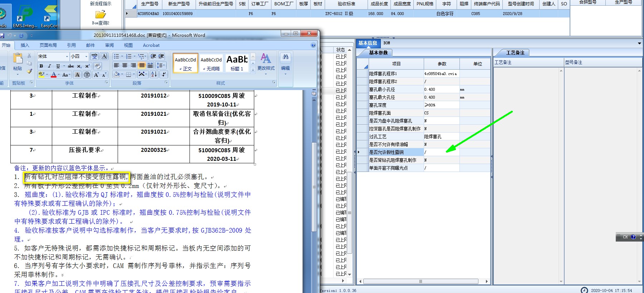The image size is (644, 293).
Task: Center the paragraph text
Action: (x=125, y=65)
